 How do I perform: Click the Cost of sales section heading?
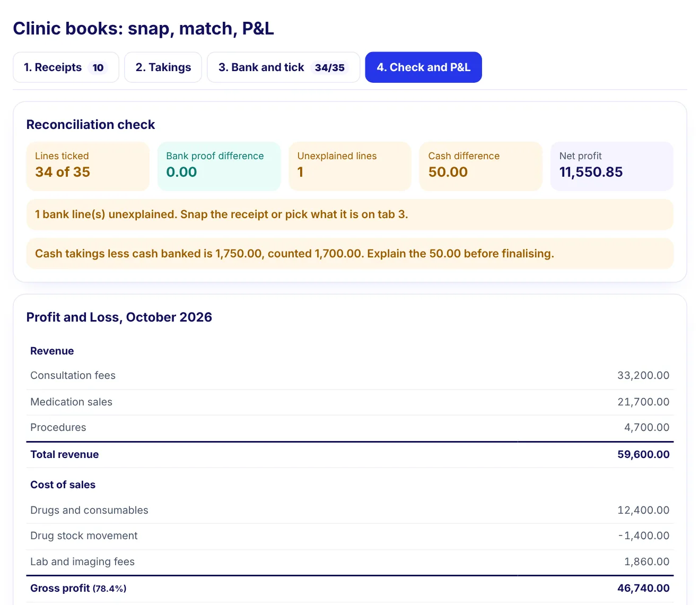point(63,485)
